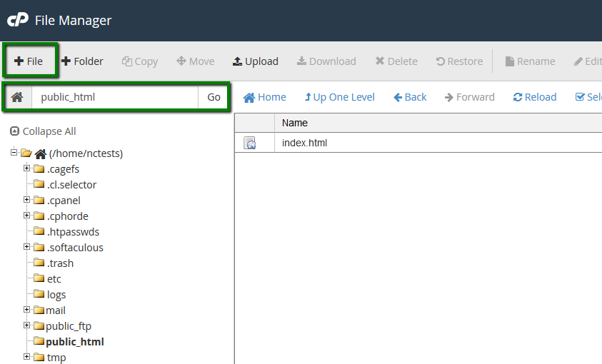This screenshot has width=602, height=364.
Task: Expand the .cagefs folder
Action: pos(27,168)
